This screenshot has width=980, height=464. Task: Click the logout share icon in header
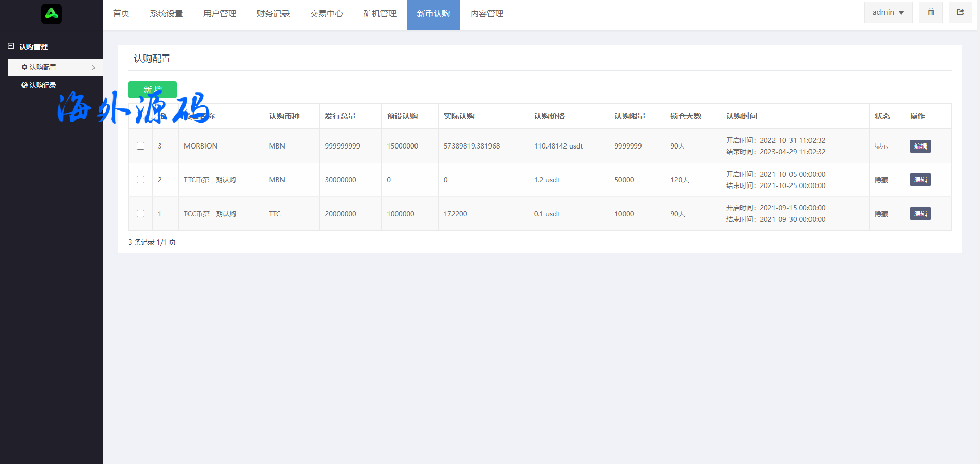pos(960,12)
